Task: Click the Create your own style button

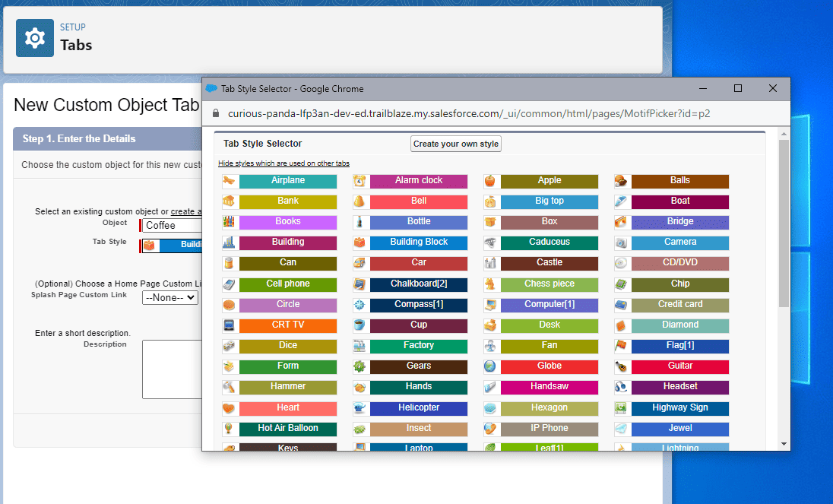Action: pyautogui.click(x=455, y=143)
